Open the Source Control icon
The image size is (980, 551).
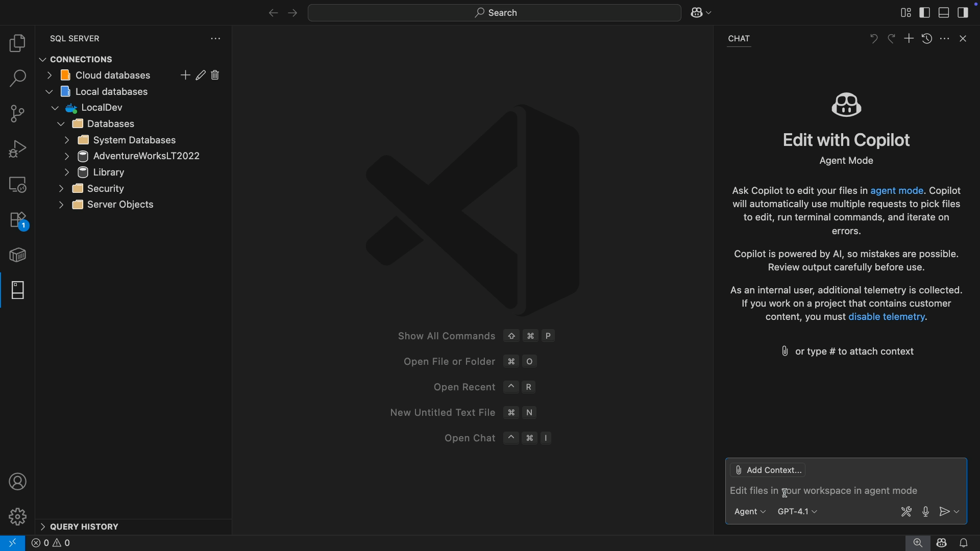pyautogui.click(x=17, y=113)
